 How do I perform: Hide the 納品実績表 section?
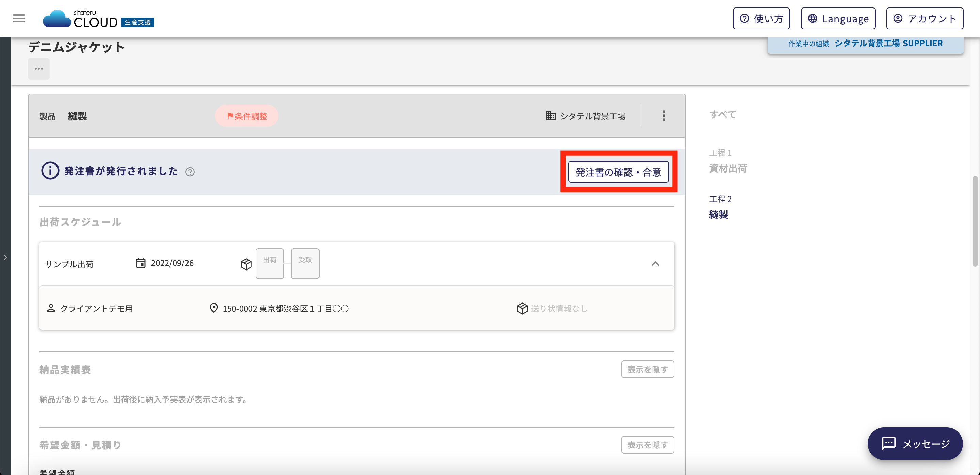point(648,369)
